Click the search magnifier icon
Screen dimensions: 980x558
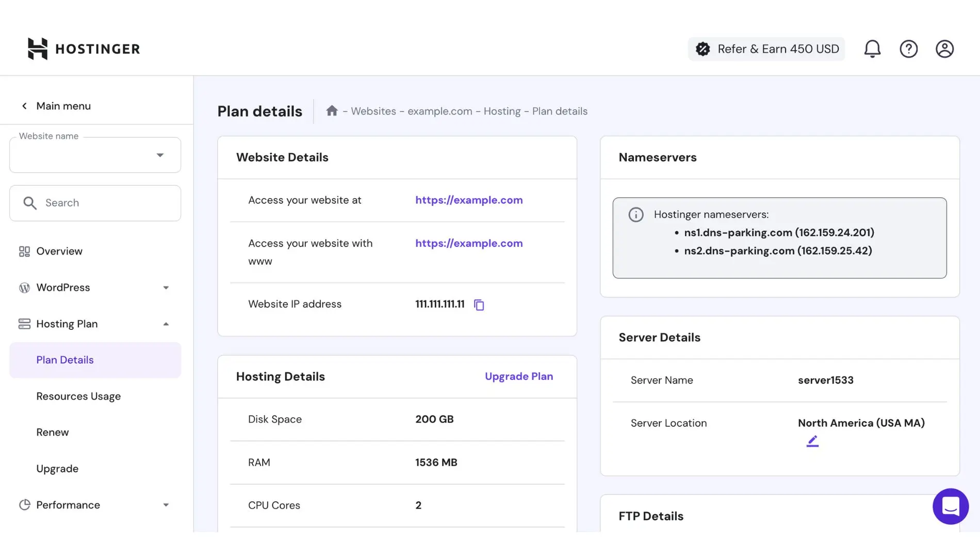(x=29, y=203)
